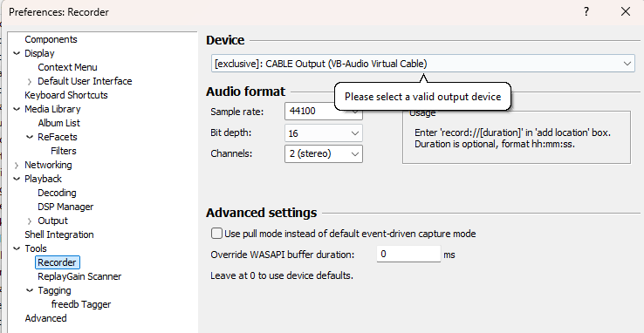Select the Playback page
The image size is (644, 333).
click(43, 179)
